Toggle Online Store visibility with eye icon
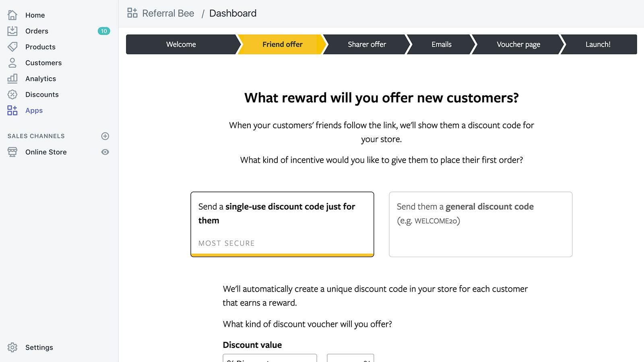Image resolution: width=644 pixels, height=362 pixels. pos(105,152)
